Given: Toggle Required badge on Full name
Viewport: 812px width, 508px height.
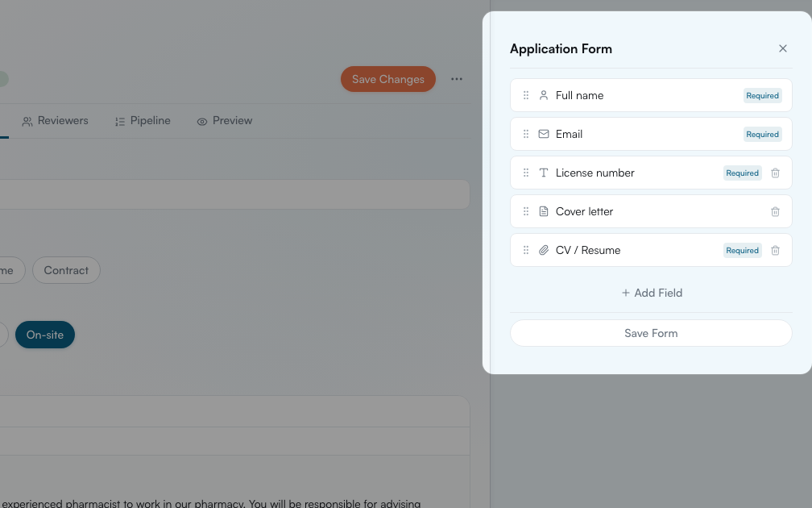Looking at the screenshot, I should [762, 95].
